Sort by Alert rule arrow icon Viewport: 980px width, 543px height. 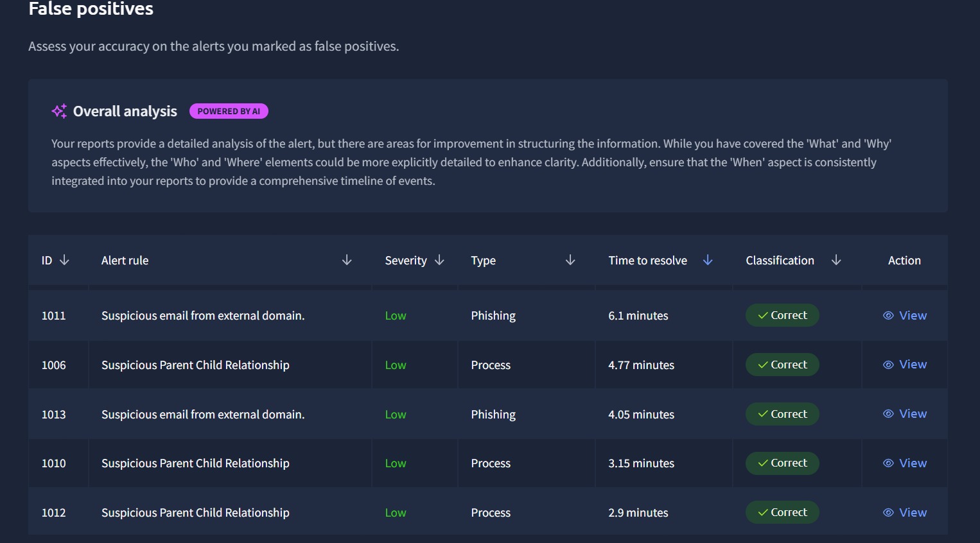[x=347, y=260]
